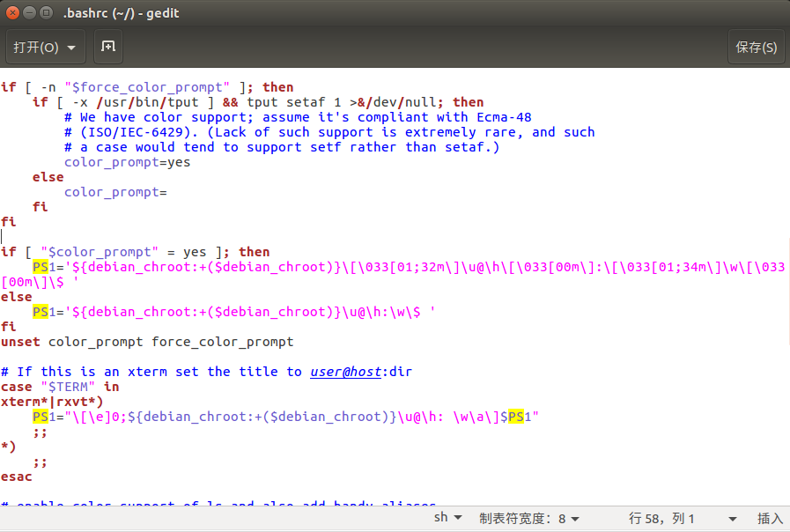
Task: Open the 行 58, 列 1 position dropdown
Action: point(683,518)
